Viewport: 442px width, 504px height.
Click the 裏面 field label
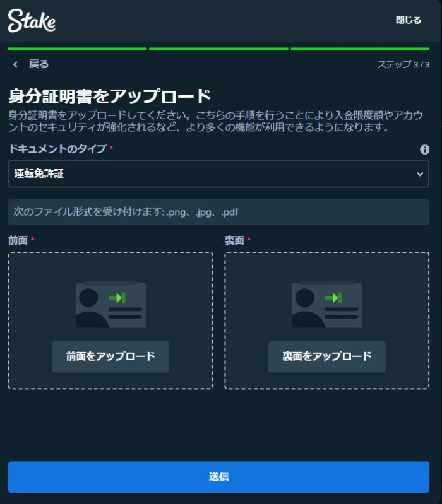click(234, 240)
